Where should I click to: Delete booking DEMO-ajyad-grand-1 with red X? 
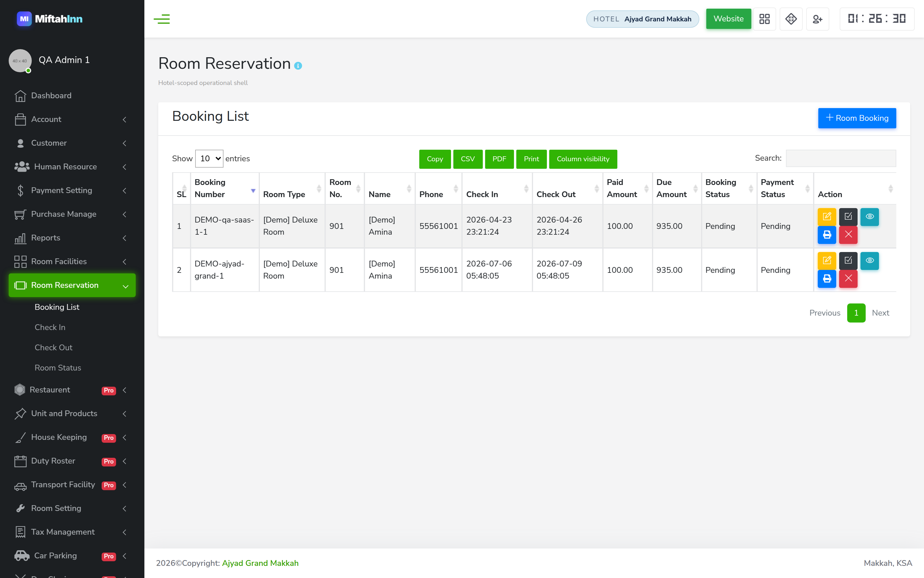(848, 279)
